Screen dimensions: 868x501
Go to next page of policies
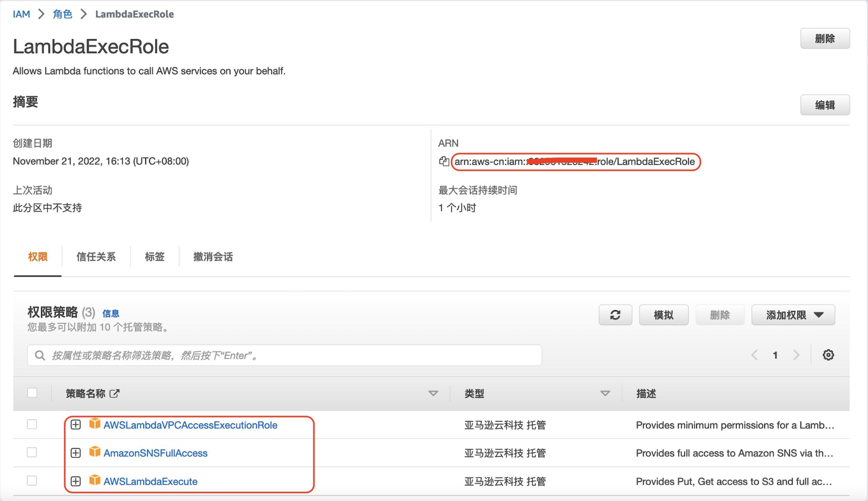pos(796,355)
